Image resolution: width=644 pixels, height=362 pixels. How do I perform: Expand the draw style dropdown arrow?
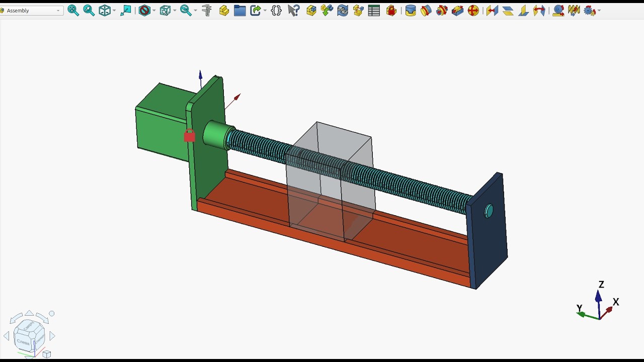click(154, 11)
